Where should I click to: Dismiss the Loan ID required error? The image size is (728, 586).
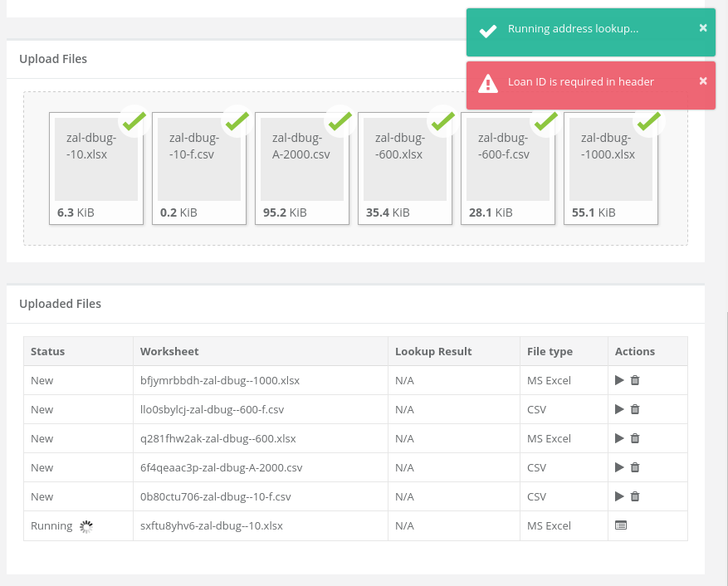(703, 81)
